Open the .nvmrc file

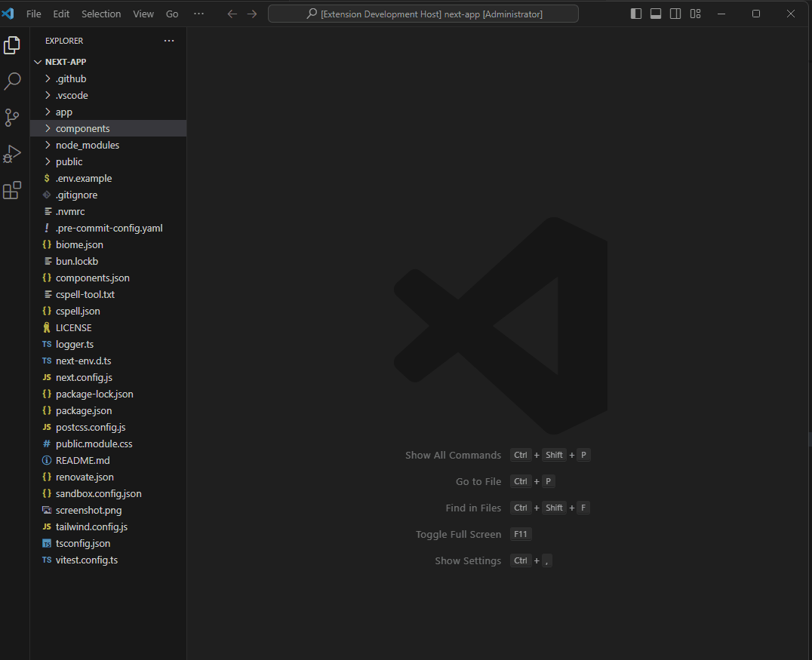(x=108, y=211)
